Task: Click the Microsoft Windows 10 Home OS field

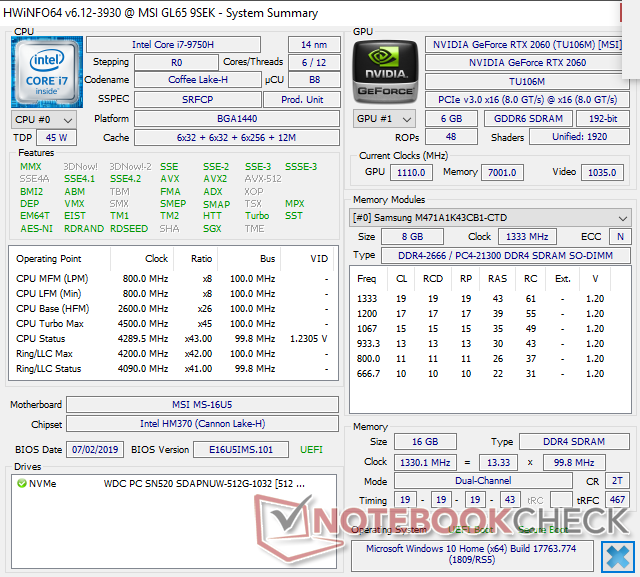Action: pos(472,554)
